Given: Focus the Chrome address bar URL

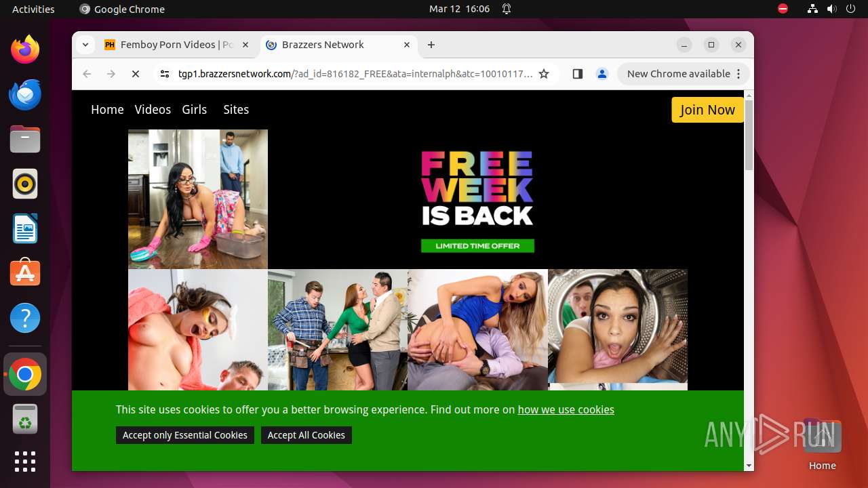Looking at the screenshot, I should click(x=355, y=74).
